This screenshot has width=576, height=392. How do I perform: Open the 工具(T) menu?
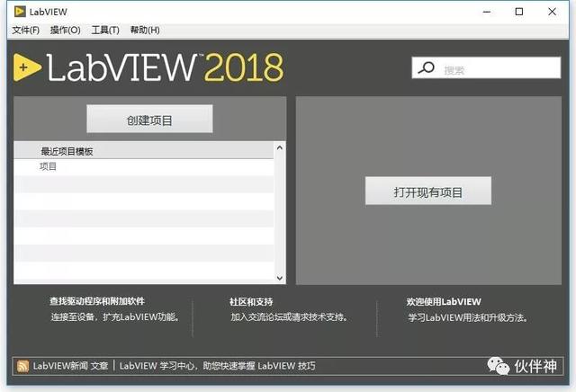105,30
